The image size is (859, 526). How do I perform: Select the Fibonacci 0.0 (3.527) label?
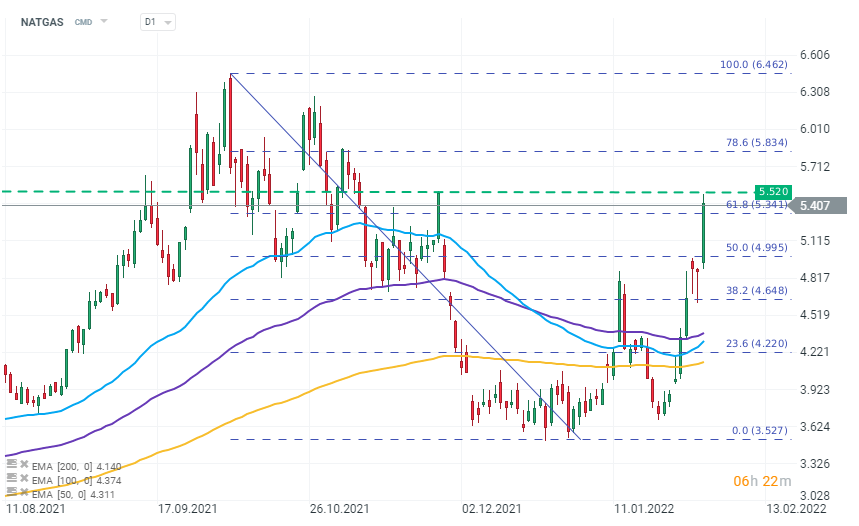[759, 431]
